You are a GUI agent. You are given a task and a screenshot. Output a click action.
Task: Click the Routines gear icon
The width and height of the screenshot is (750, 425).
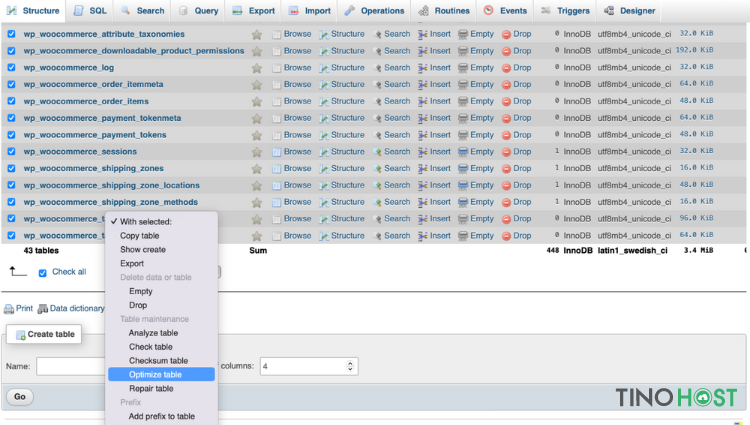(423, 11)
